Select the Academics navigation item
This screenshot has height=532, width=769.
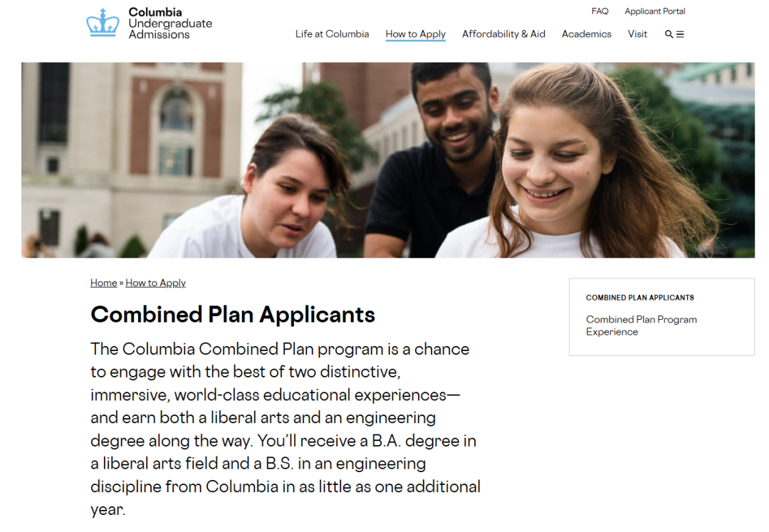(586, 34)
